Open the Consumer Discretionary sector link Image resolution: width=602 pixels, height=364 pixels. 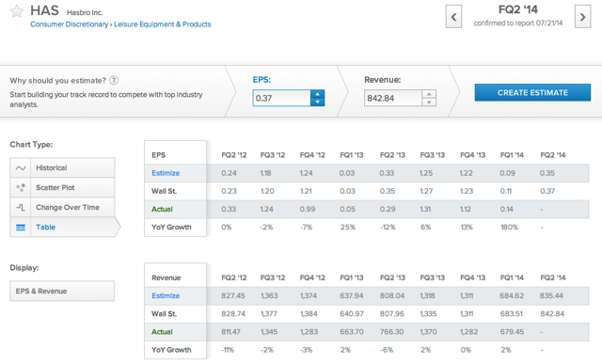(69, 24)
